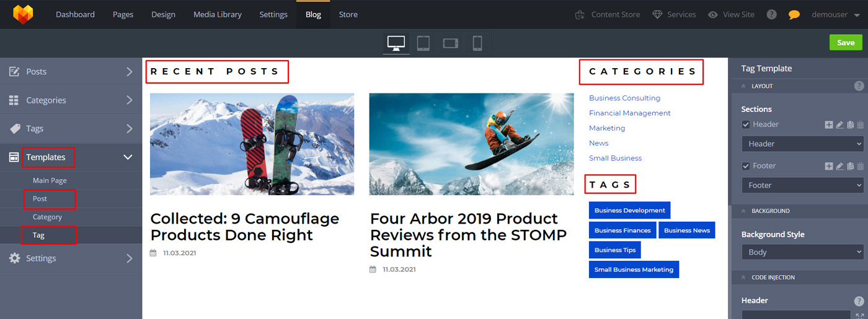The width and height of the screenshot is (868, 319).
Task: Open the Header section dropdown
Action: 802,144
